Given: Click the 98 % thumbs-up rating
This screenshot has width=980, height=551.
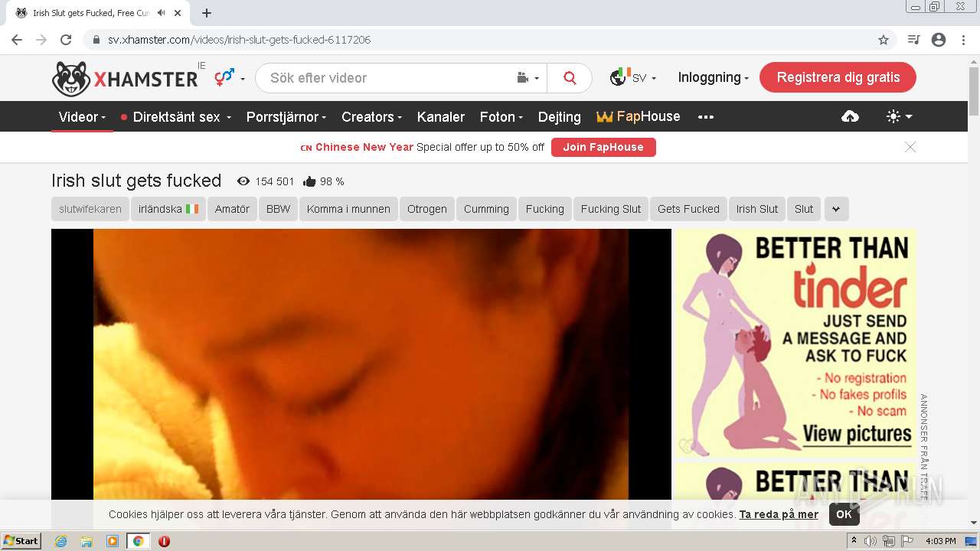Looking at the screenshot, I should pos(324,181).
